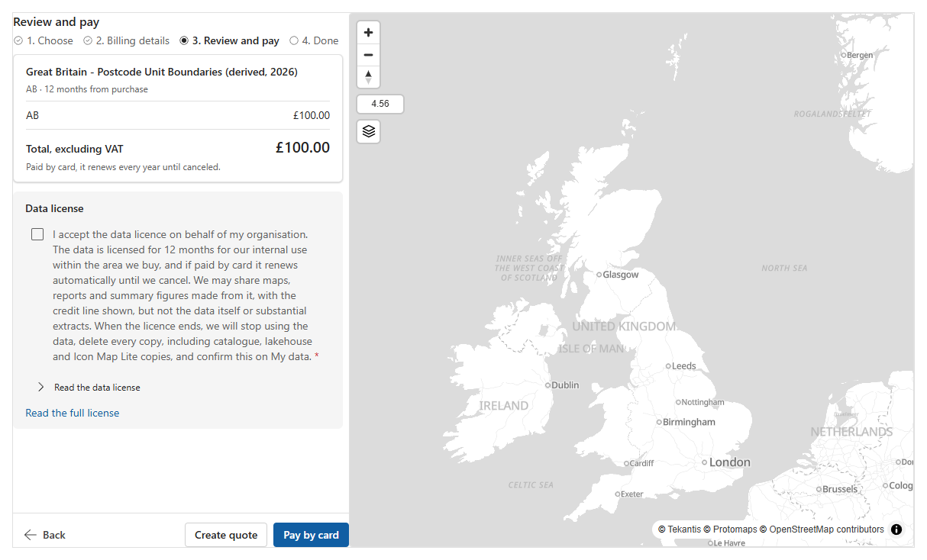Click the Bergen label on the map
The height and width of the screenshot is (560, 927).
click(x=860, y=55)
